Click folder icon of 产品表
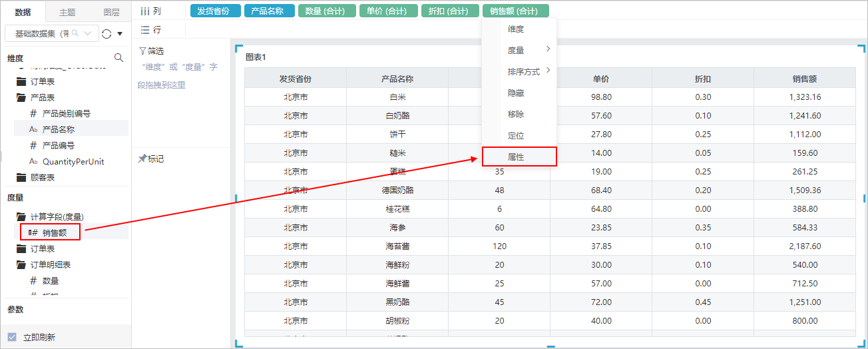 21,98
